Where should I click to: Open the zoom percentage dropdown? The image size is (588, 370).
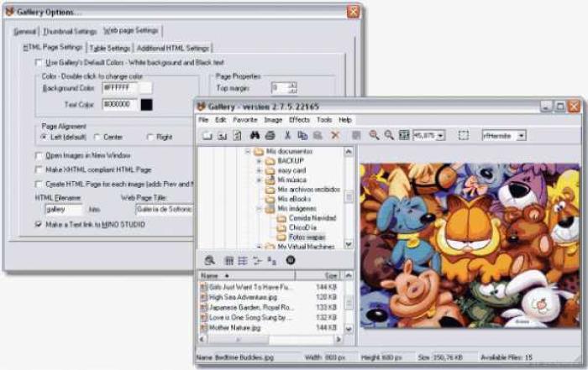coord(441,136)
